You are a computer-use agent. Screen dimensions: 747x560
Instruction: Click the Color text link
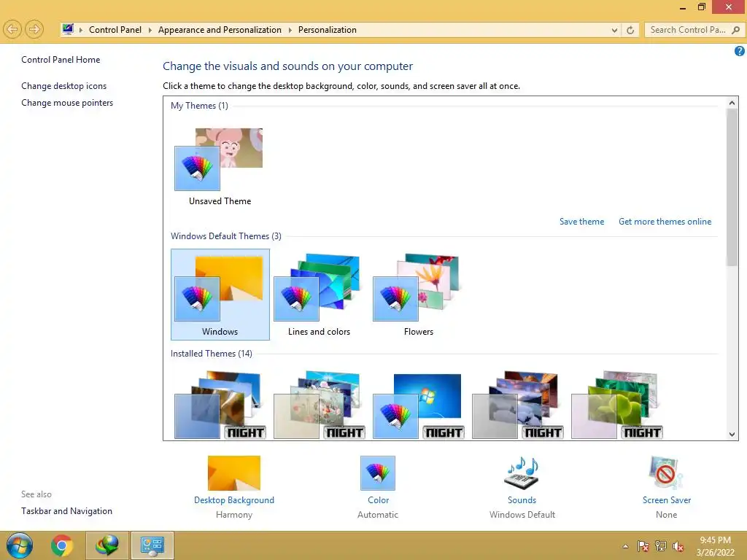379,500
